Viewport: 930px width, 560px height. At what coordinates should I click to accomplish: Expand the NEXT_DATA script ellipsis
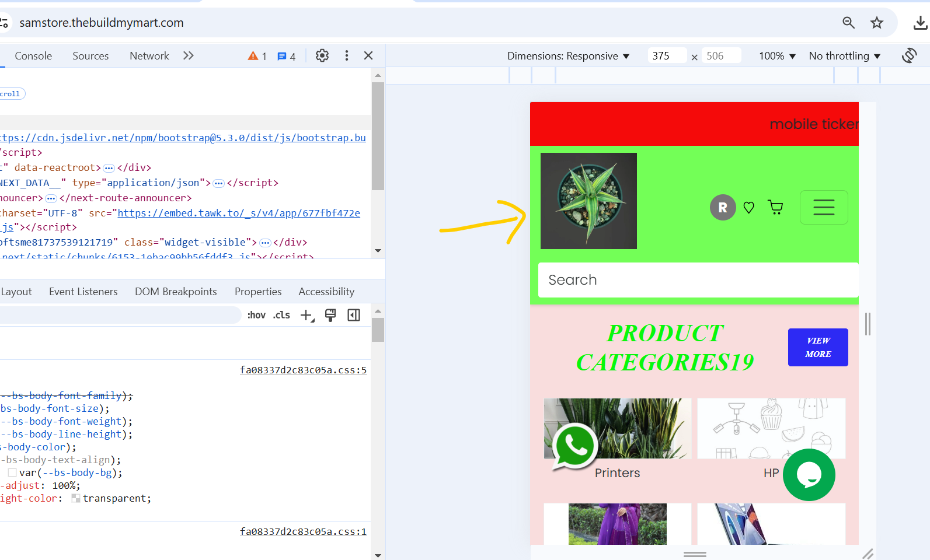pos(219,183)
